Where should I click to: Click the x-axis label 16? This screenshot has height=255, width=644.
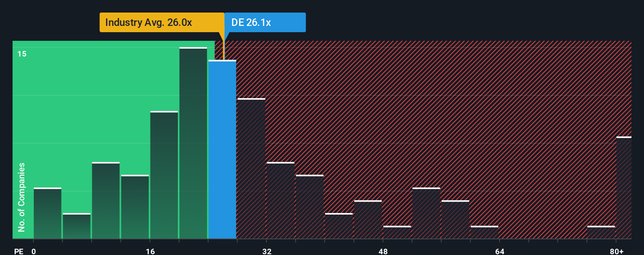click(x=150, y=251)
